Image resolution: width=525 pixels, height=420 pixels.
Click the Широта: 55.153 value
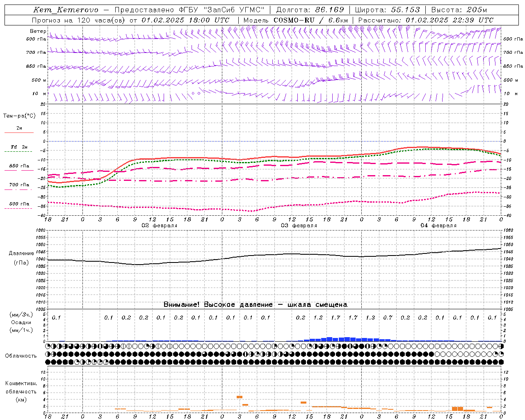[387, 10]
